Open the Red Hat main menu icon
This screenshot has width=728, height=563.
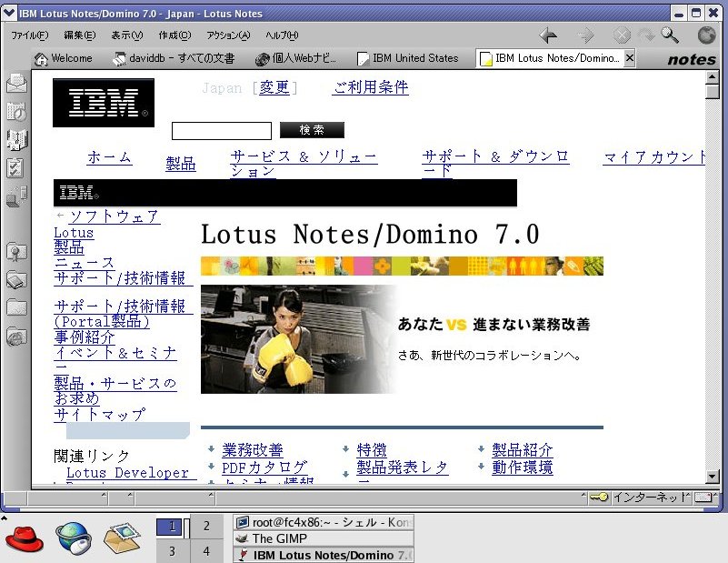tap(24, 538)
